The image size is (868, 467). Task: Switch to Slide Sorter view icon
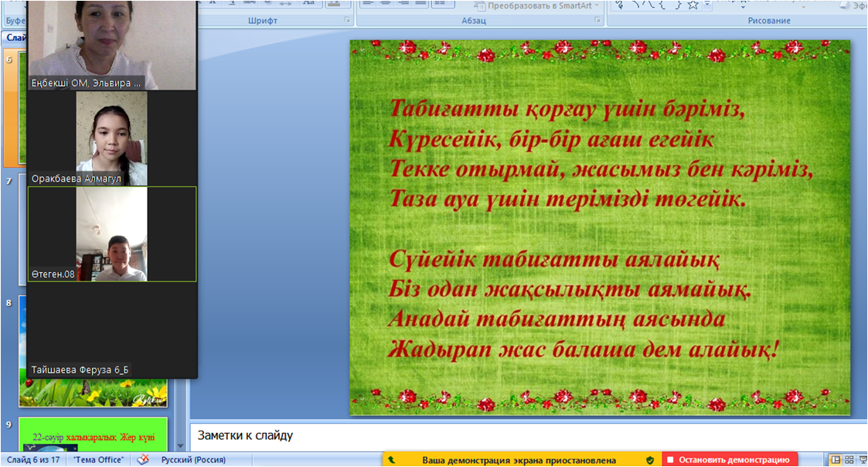(x=846, y=460)
